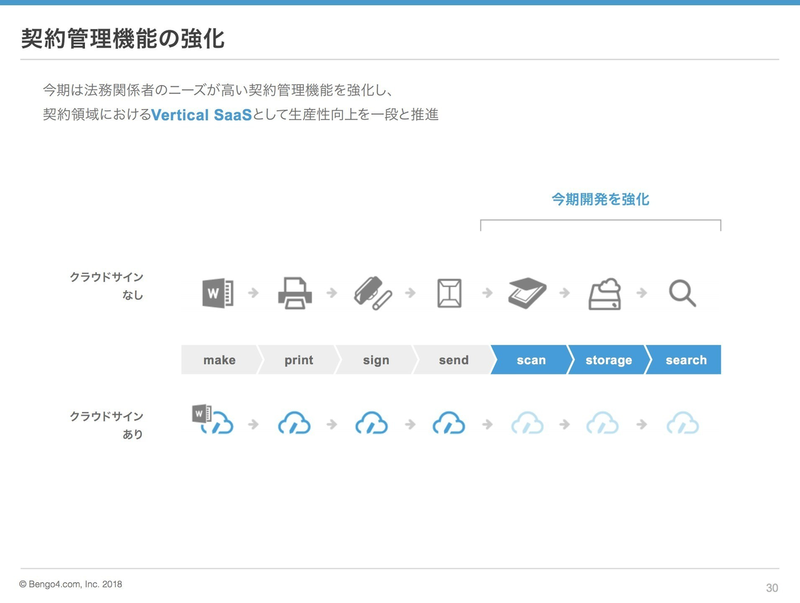800x603 pixels.
Task: Click the faded CloudSign icon below search
Action: (682, 423)
